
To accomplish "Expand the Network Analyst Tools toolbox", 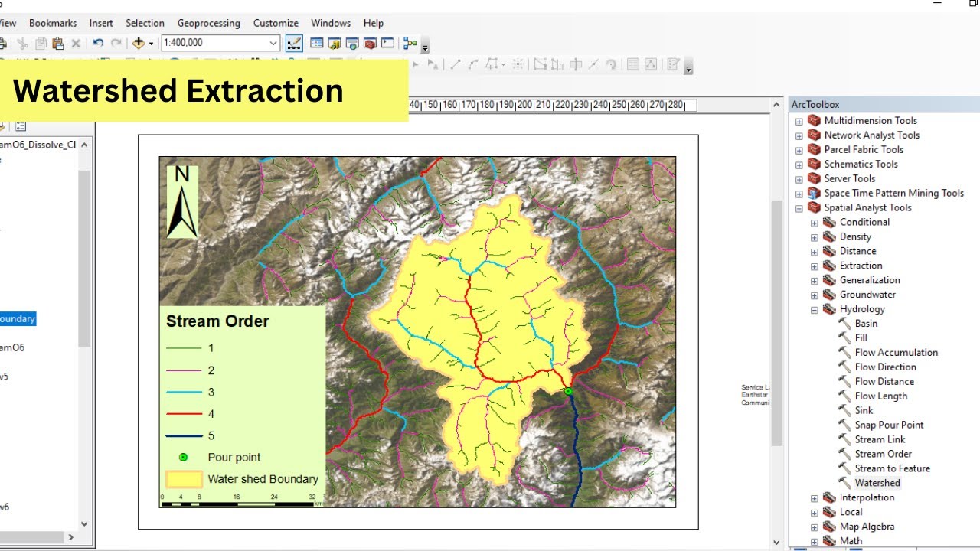I will click(799, 135).
